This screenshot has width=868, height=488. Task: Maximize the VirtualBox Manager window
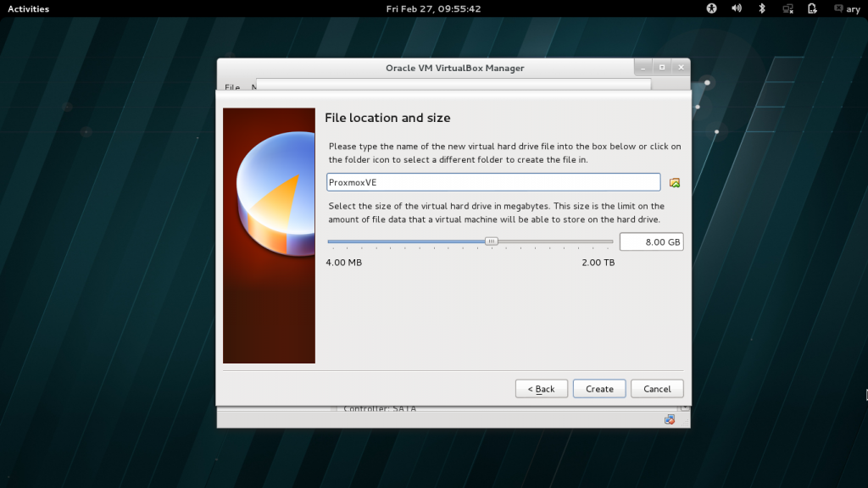click(x=662, y=67)
